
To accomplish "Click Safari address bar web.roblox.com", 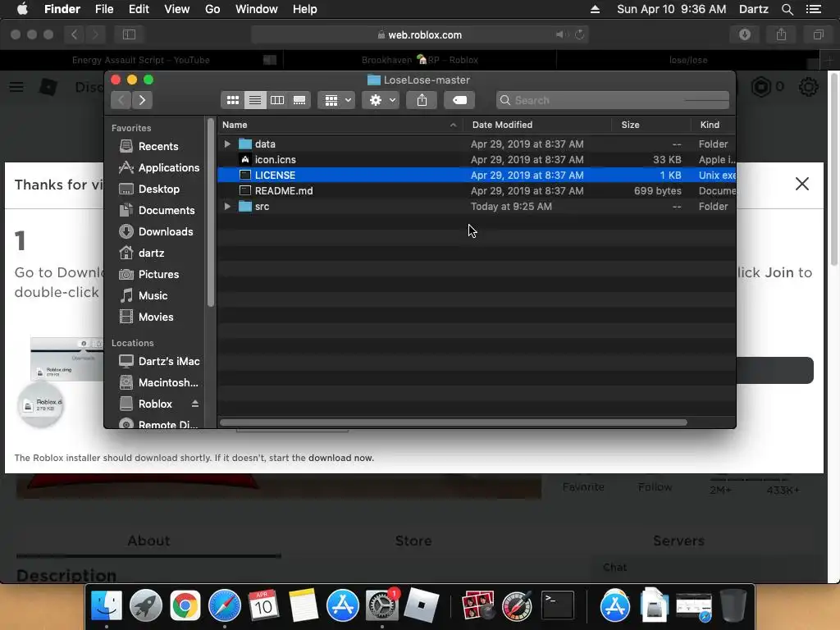I will pyautogui.click(x=419, y=34).
